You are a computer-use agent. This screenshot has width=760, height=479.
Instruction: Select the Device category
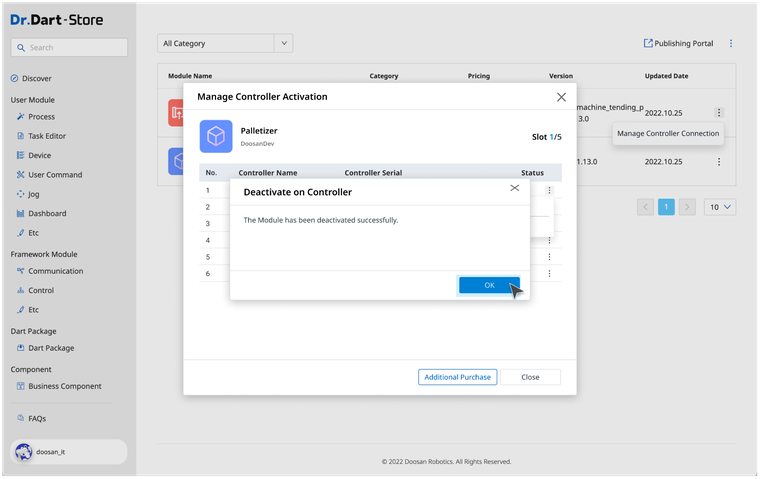click(39, 155)
